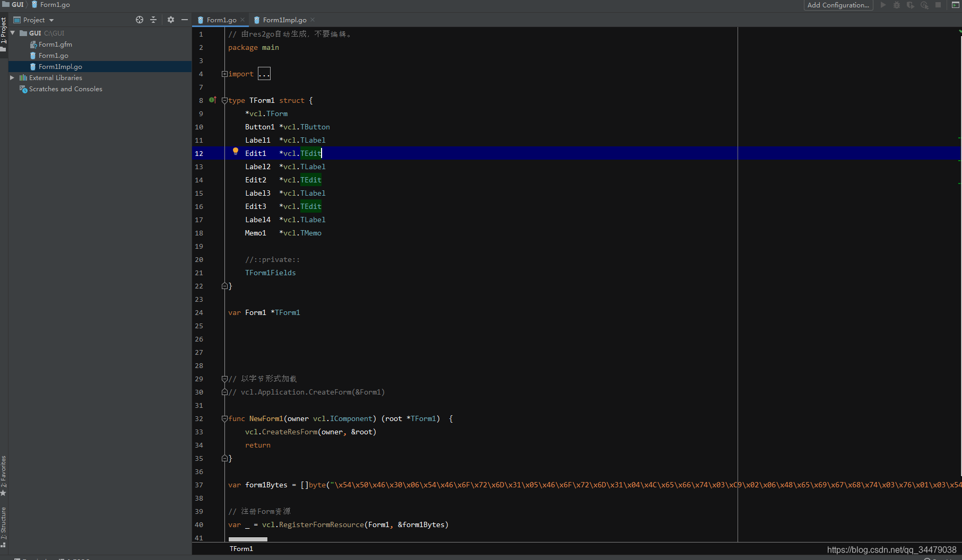Viewport: 962px width, 560px height.
Task: Collapse the TForm1 struct code block
Action: click(224, 100)
